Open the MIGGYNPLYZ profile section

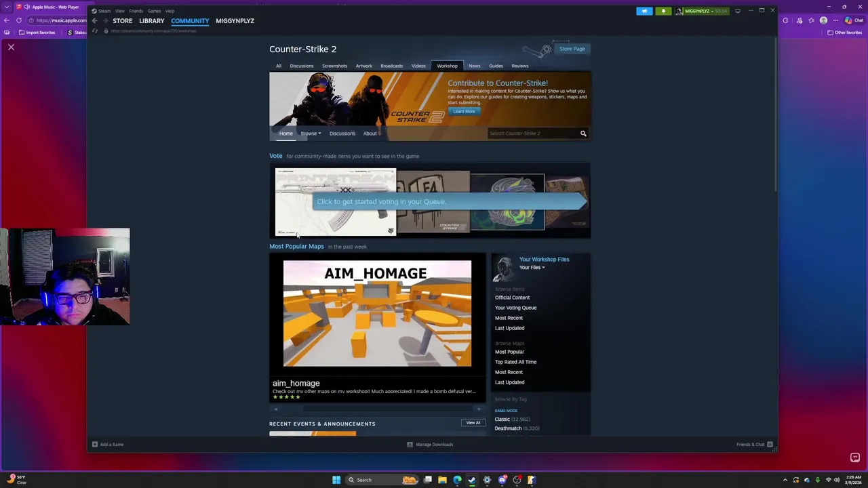click(235, 21)
